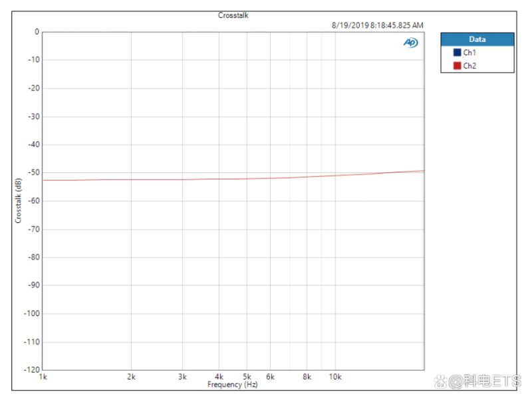532x400 pixels.
Task: Click the Crosstalk (dB) Y-axis label
Action: tap(19, 200)
